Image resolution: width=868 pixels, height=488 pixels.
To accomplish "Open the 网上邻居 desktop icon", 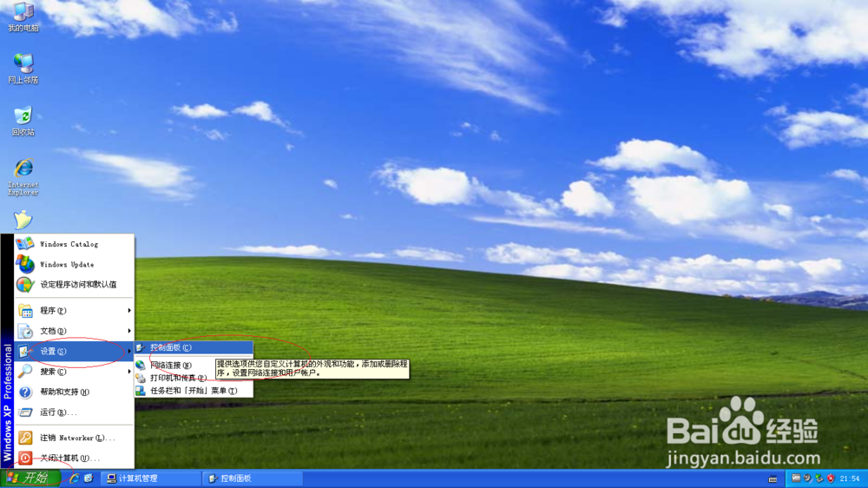I will click(x=23, y=69).
